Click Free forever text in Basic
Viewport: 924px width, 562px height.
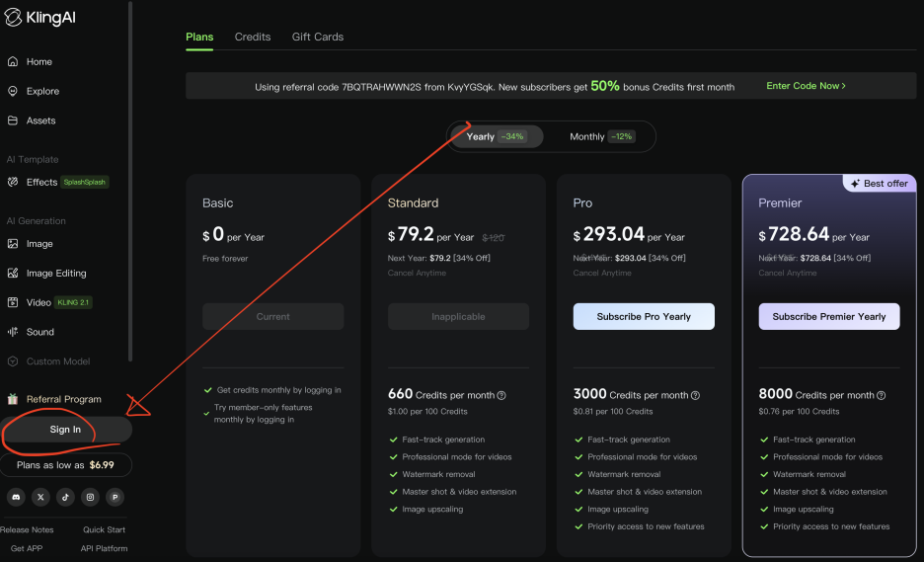pos(225,259)
